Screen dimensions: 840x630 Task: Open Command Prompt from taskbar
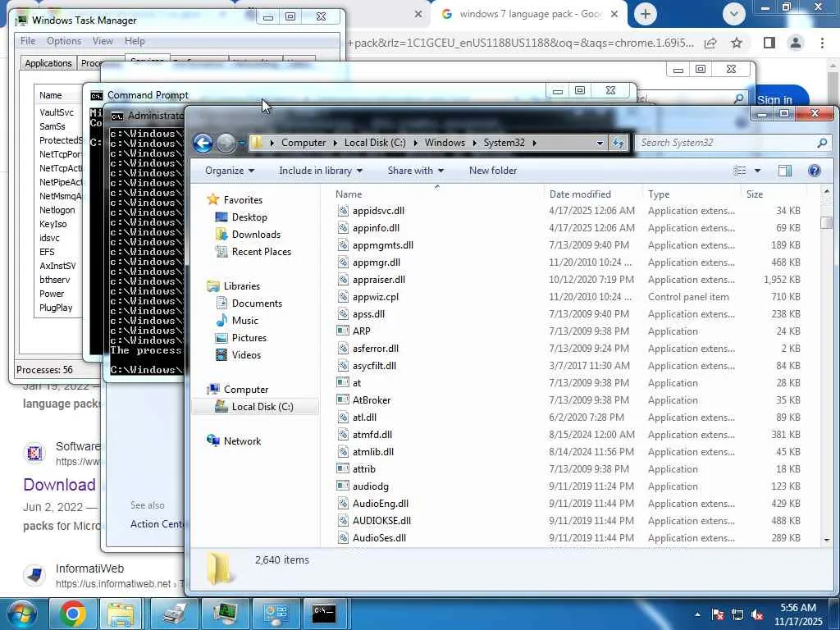[x=324, y=614]
